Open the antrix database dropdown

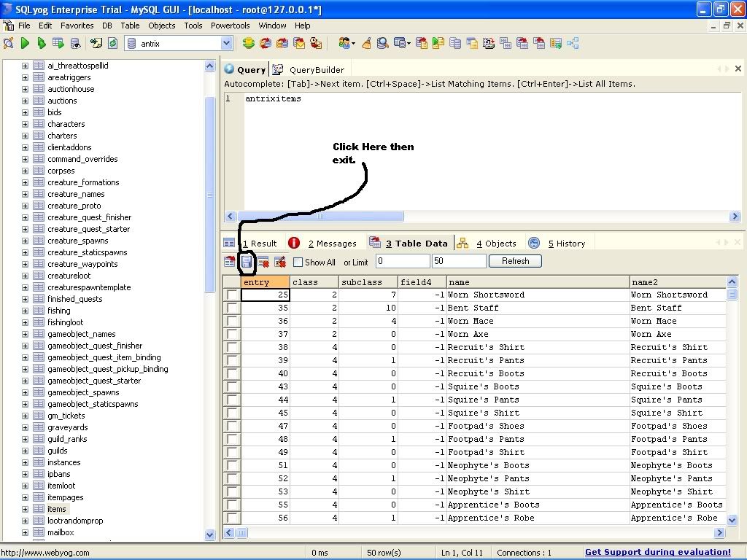226,43
